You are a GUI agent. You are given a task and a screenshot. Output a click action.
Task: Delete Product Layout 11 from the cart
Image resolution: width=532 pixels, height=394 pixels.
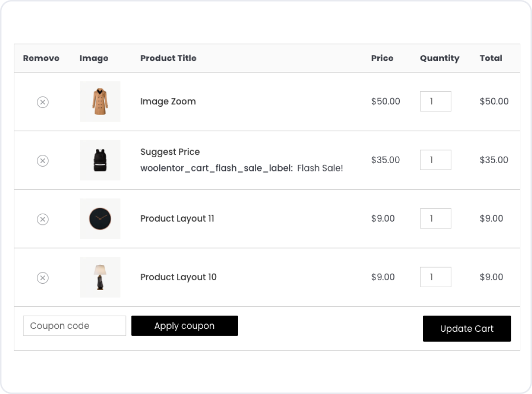tap(43, 219)
